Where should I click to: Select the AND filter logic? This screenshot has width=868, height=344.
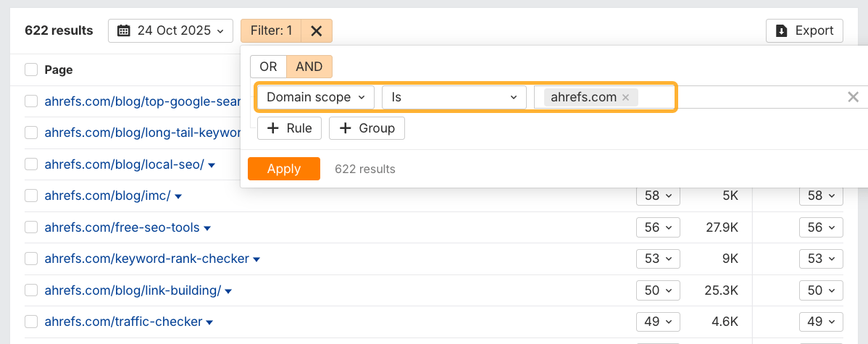(309, 67)
